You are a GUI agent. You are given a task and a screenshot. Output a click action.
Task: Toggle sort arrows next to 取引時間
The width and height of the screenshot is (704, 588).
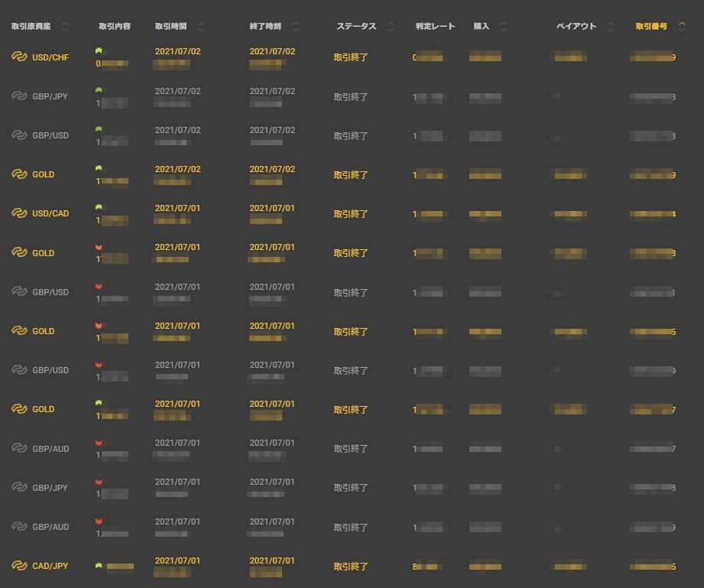[x=201, y=27]
